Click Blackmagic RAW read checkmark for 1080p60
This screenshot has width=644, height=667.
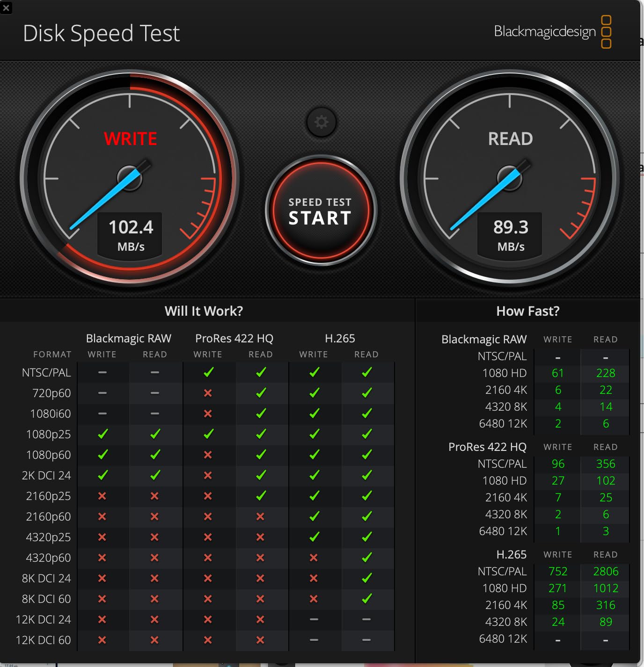pyautogui.click(x=155, y=455)
